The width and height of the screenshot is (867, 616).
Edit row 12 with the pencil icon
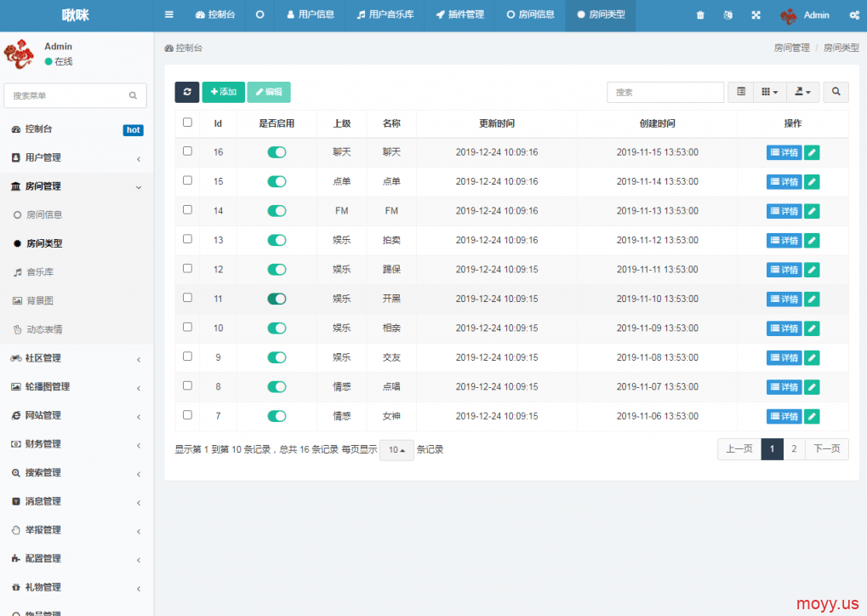[x=812, y=270]
